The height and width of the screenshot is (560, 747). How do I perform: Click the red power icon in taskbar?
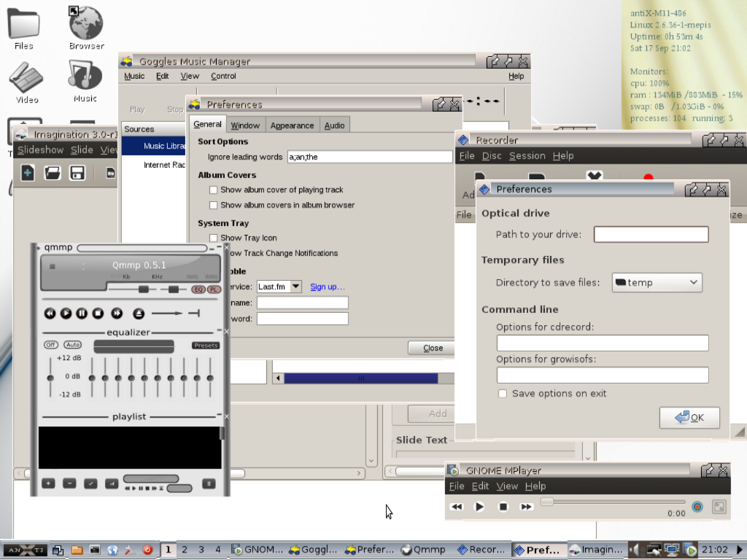(147, 550)
